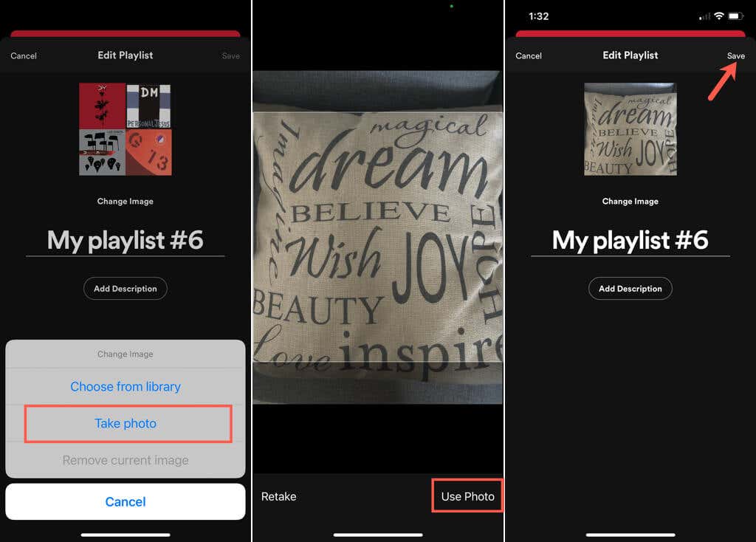
Task: Add Description on the right playlist screen
Action: click(630, 289)
